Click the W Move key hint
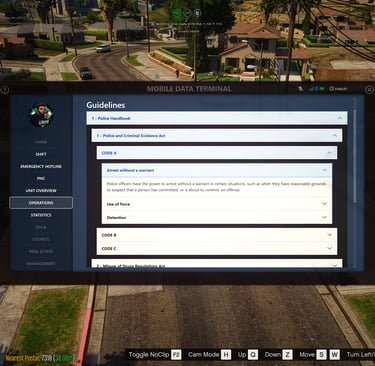This screenshot has width=375, height=366. tap(335, 355)
